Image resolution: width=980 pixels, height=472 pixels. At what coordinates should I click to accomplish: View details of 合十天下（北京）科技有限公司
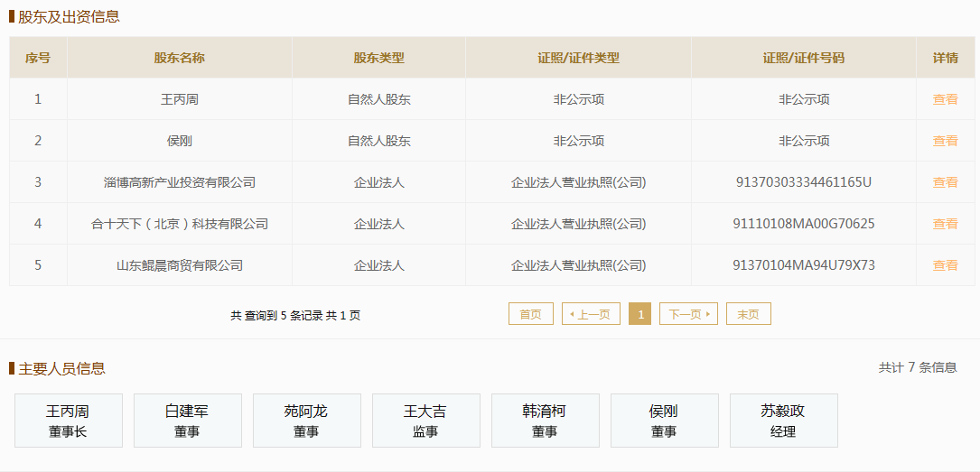[x=945, y=224]
